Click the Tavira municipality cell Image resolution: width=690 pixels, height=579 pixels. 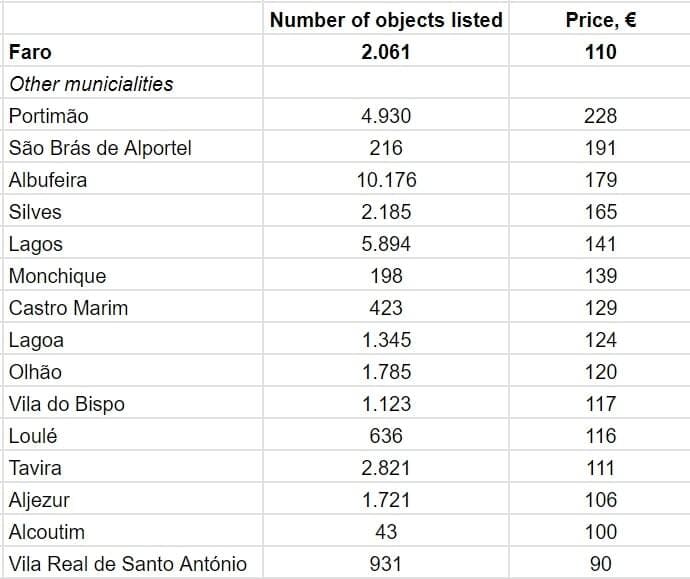(x=35, y=468)
